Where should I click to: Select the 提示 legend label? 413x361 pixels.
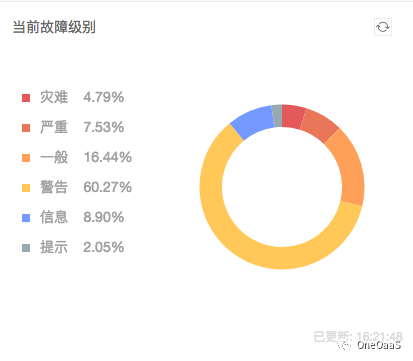tap(54, 247)
